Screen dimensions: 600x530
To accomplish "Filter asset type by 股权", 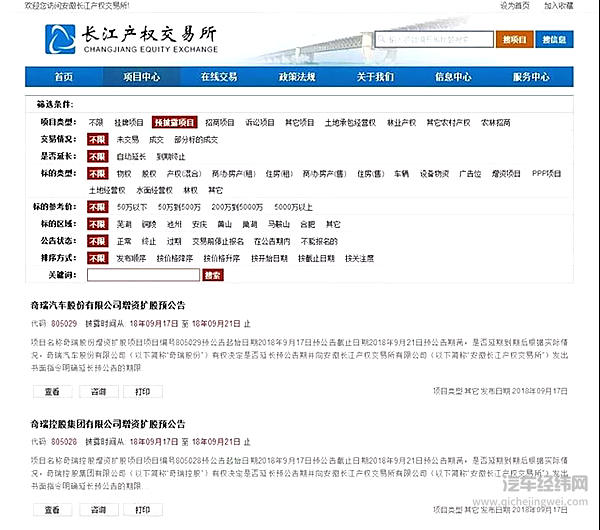I will point(149,174).
